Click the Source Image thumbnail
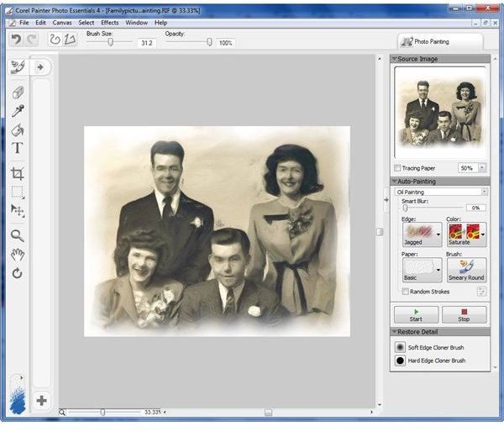 click(440, 112)
